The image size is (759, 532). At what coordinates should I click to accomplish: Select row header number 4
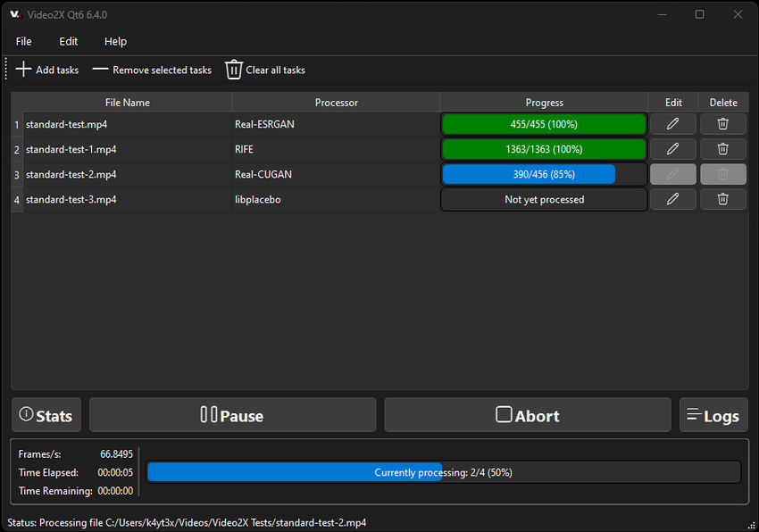pyautogui.click(x=17, y=200)
